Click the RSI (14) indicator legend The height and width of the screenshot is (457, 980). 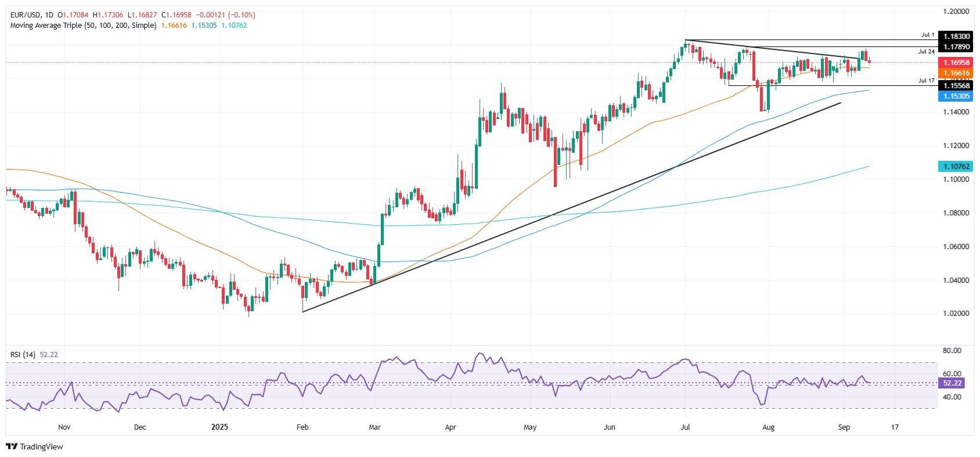click(21, 354)
